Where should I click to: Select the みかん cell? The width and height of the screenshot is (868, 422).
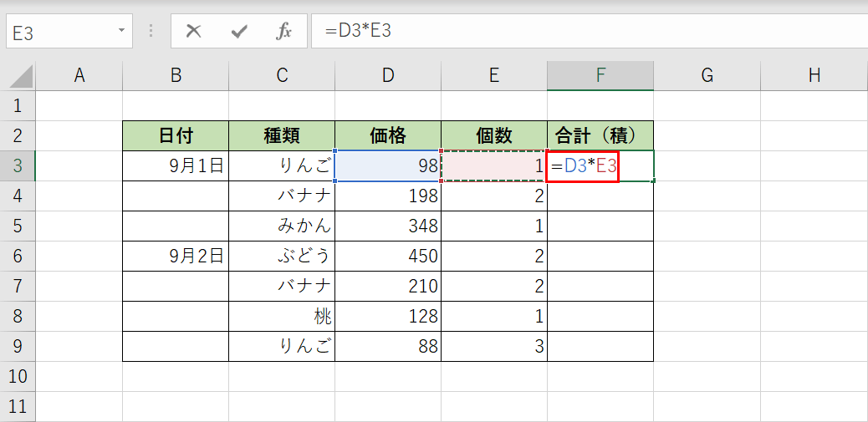282,226
